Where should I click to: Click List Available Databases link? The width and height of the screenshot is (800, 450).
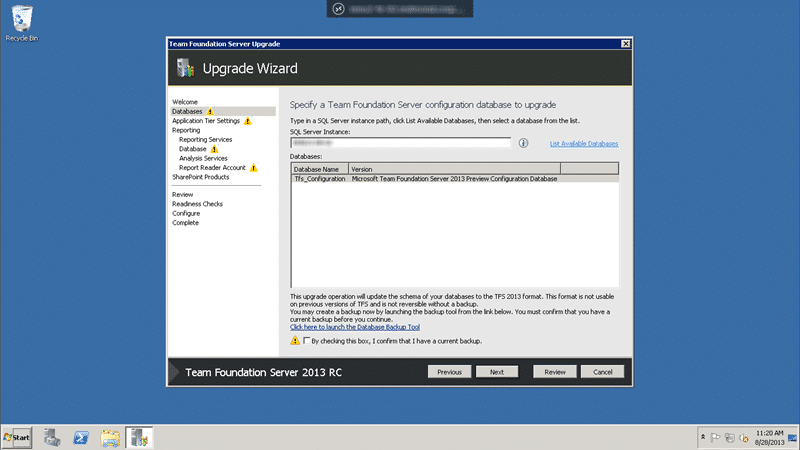(x=584, y=144)
